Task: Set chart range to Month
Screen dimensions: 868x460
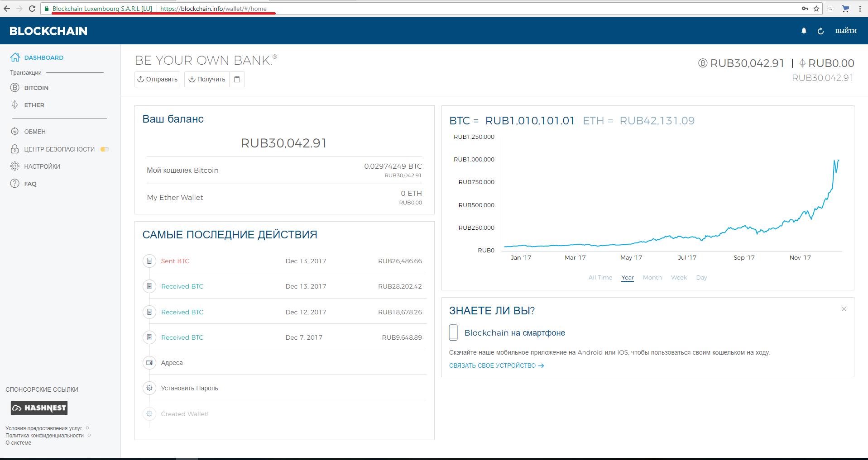Action: click(x=652, y=278)
